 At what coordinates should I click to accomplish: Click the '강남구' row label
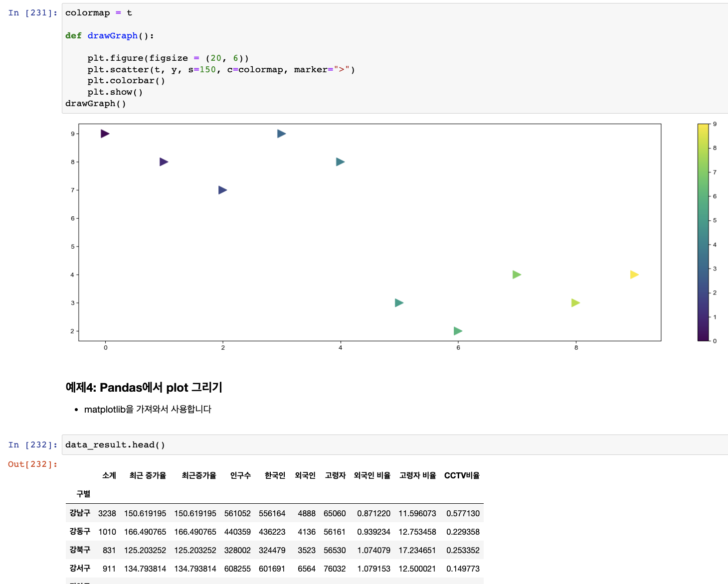pyautogui.click(x=80, y=513)
